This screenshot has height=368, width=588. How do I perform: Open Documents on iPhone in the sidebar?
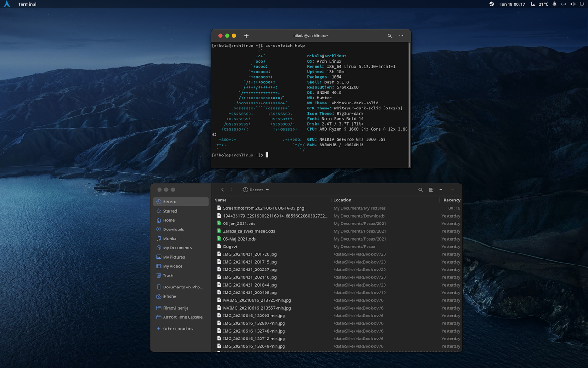click(181, 287)
